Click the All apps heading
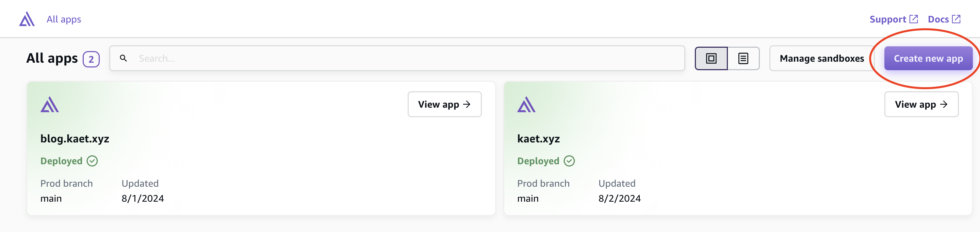 click(x=52, y=58)
